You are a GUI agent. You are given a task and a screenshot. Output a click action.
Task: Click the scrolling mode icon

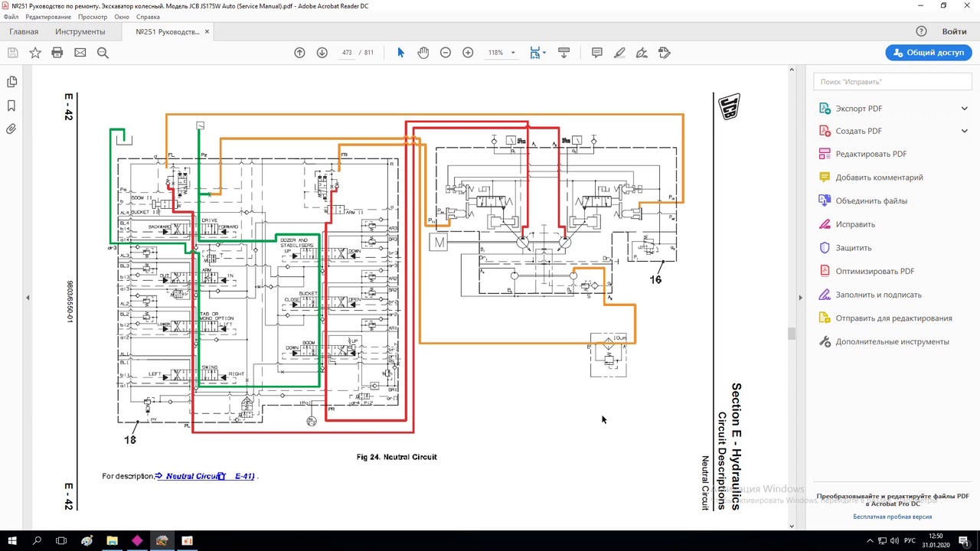click(x=564, y=53)
